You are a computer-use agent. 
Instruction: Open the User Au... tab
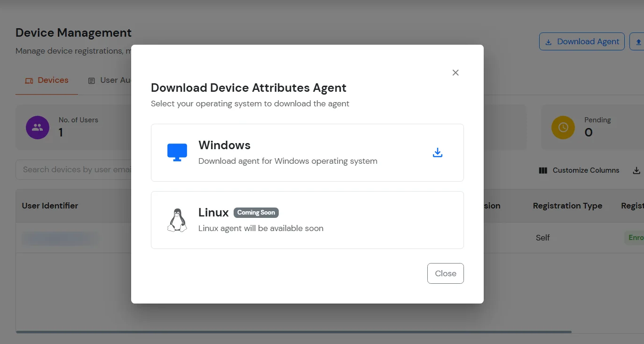[110, 80]
